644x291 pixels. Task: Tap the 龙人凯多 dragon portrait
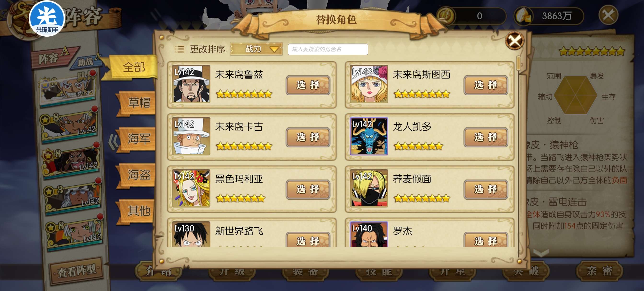[369, 136]
